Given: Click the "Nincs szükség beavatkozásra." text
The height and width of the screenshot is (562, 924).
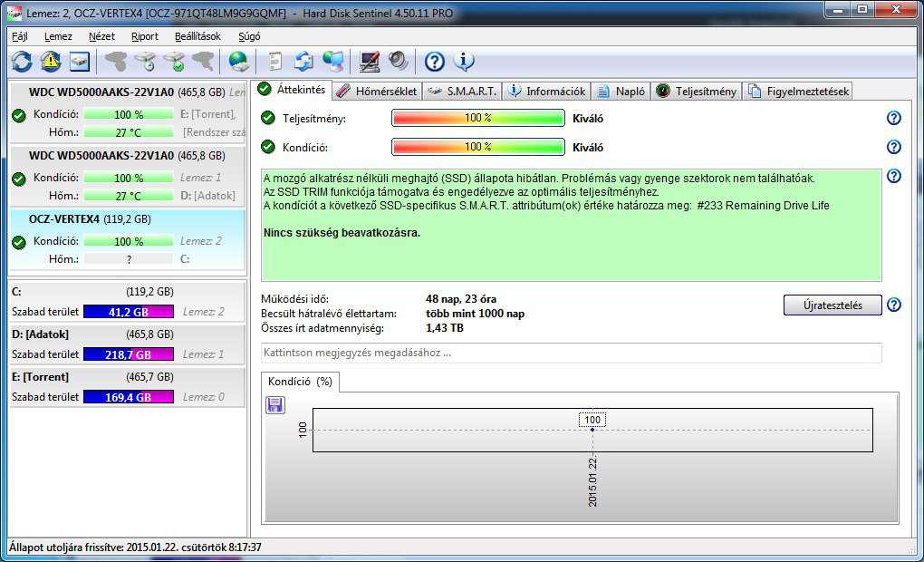Looking at the screenshot, I should point(342,232).
